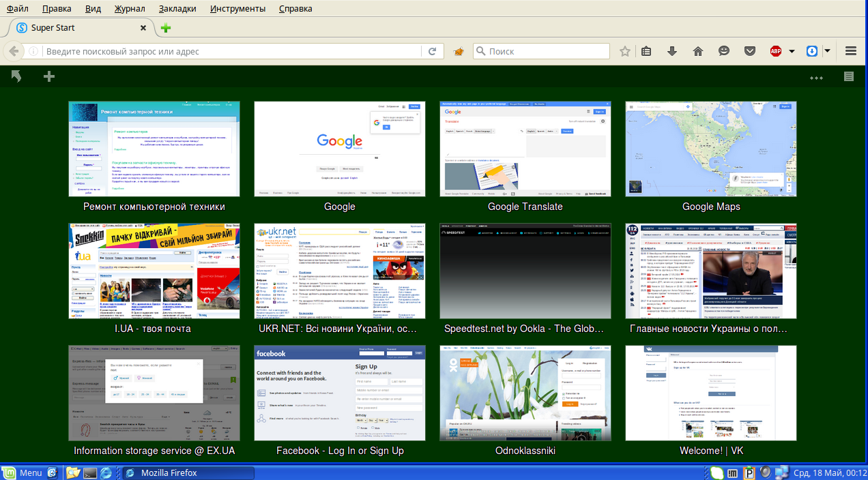Open the Adblock Plus icon
The height and width of the screenshot is (480, 868).
click(x=776, y=51)
